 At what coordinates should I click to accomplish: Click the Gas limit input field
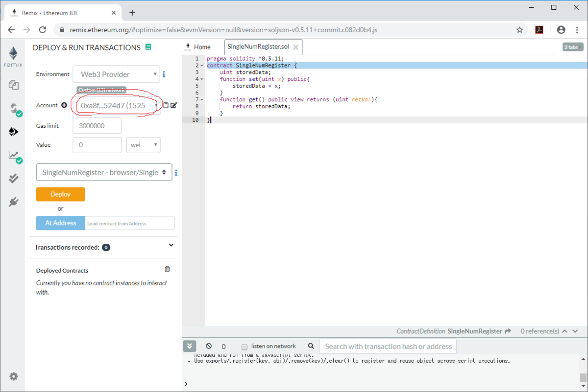coord(97,126)
